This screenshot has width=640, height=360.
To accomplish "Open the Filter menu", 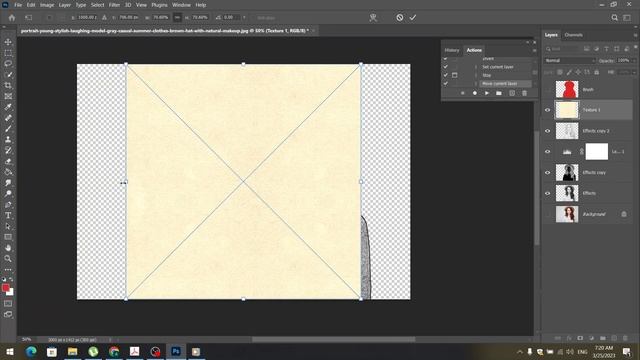I will click(x=114, y=5).
